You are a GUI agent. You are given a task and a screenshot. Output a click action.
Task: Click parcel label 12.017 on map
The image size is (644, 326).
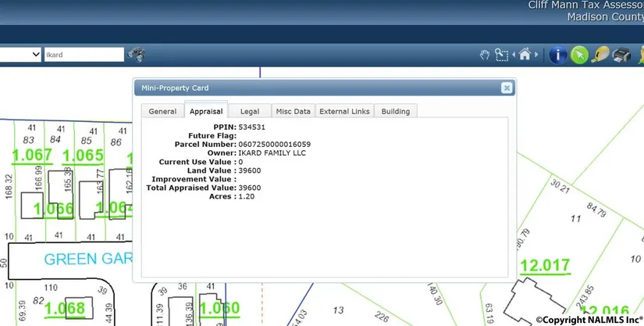545,266
